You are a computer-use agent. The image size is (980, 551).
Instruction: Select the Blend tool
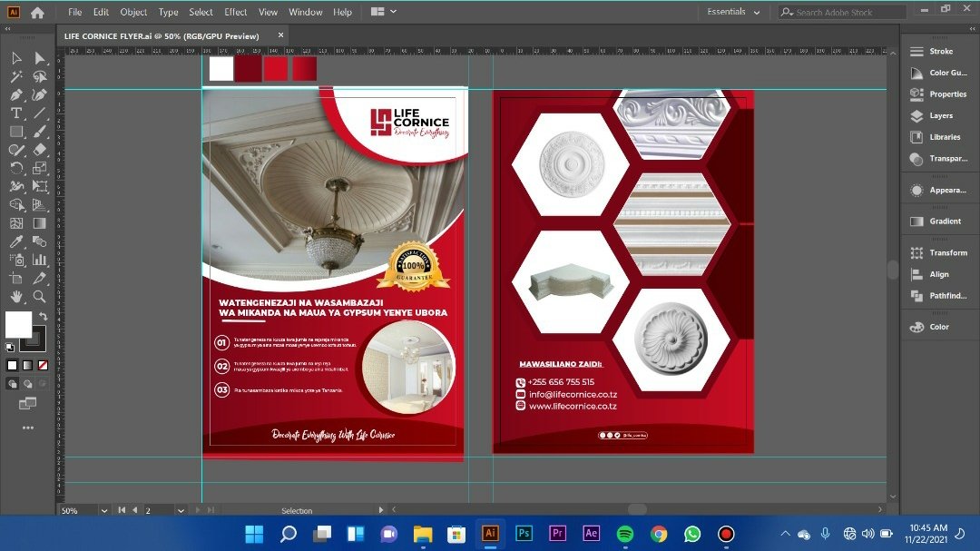39,241
